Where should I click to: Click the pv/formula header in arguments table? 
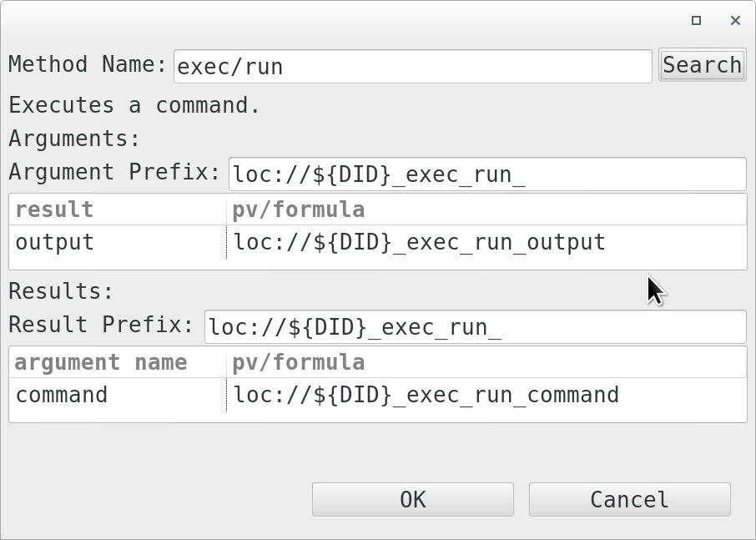click(297, 209)
